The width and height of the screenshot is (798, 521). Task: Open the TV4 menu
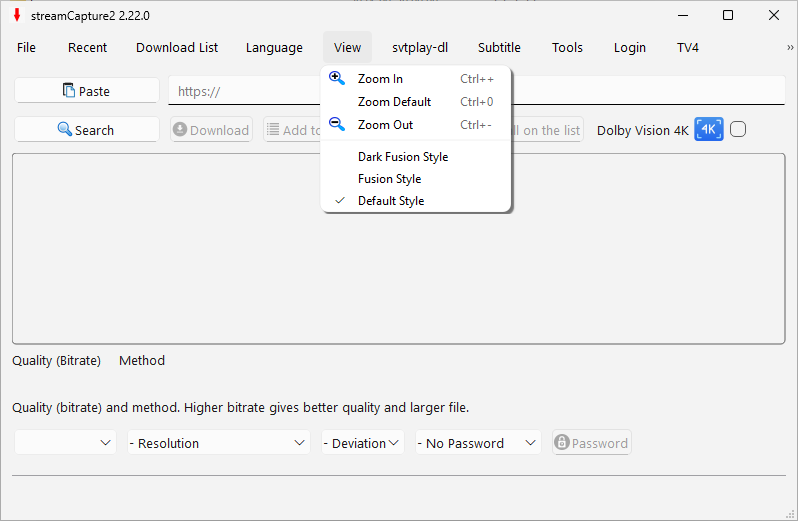pyautogui.click(x=688, y=47)
